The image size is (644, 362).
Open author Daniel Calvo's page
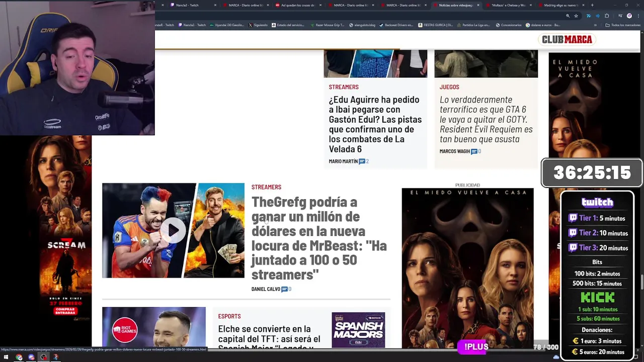click(x=266, y=289)
